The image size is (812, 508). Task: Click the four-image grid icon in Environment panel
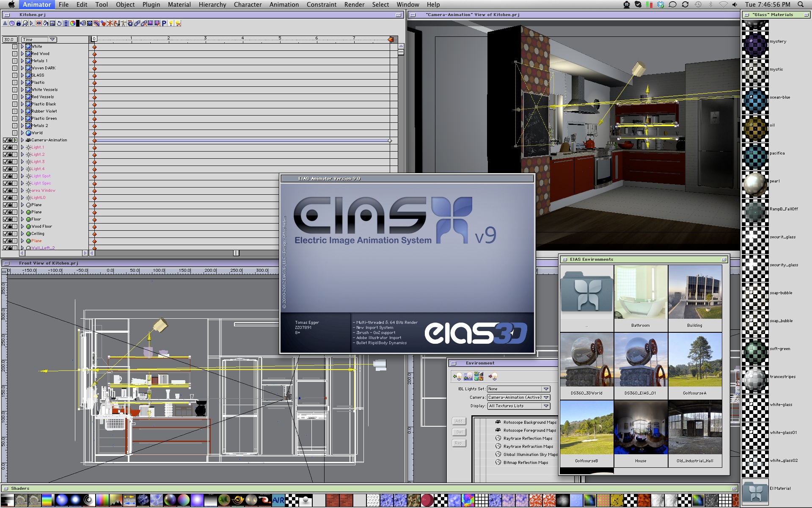click(x=479, y=376)
